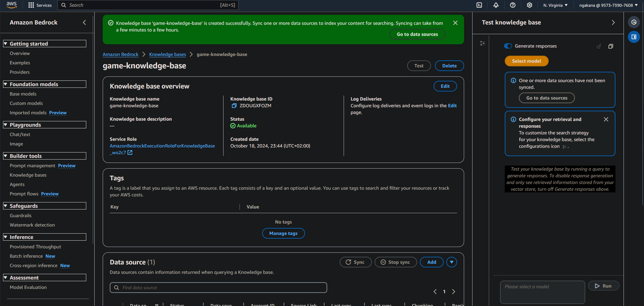
Task: Open Watermark detection in the sidebar
Action: [32, 225]
